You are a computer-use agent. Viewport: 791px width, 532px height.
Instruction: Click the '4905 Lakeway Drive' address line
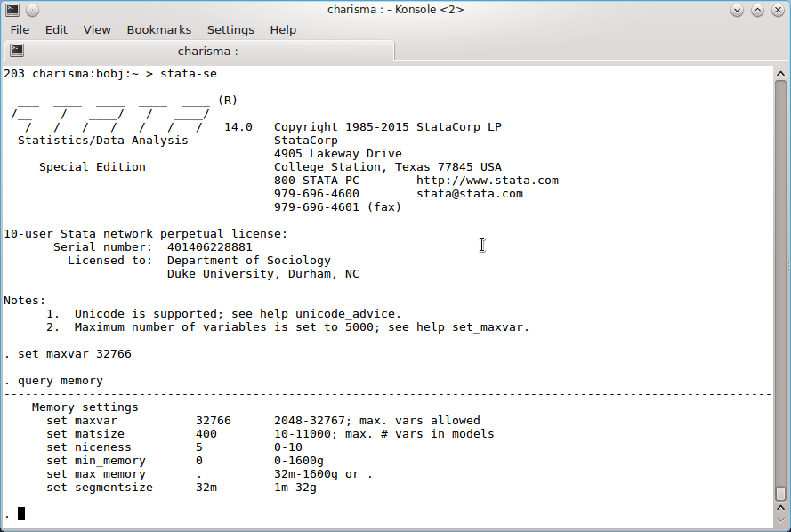point(338,154)
